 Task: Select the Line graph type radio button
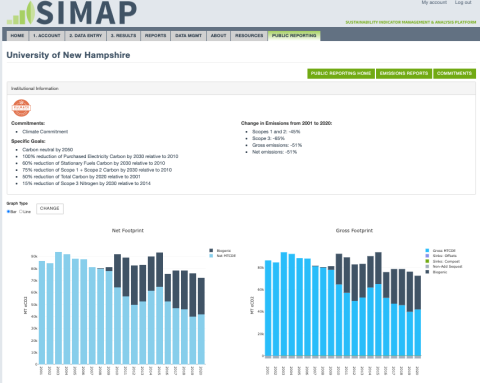pos(21,212)
